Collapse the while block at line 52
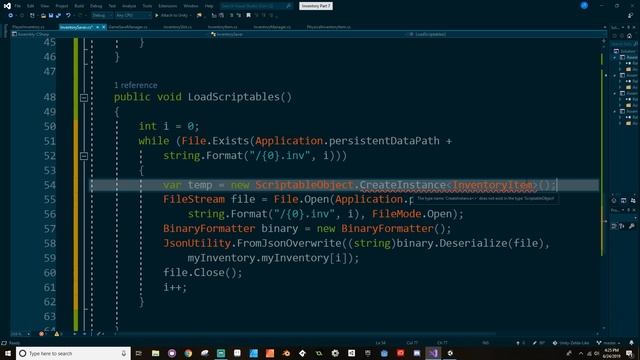This screenshot has width=640, height=360. coord(84,156)
